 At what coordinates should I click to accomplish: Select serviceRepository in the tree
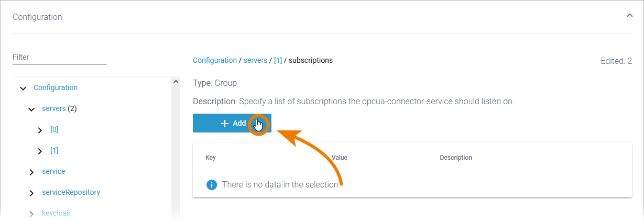click(x=71, y=192)
